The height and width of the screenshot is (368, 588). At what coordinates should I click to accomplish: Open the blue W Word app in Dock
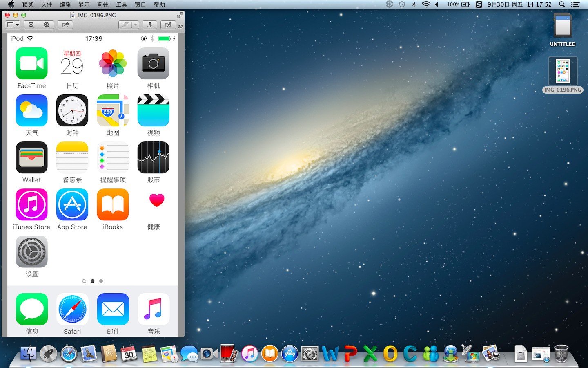(330, 354)
